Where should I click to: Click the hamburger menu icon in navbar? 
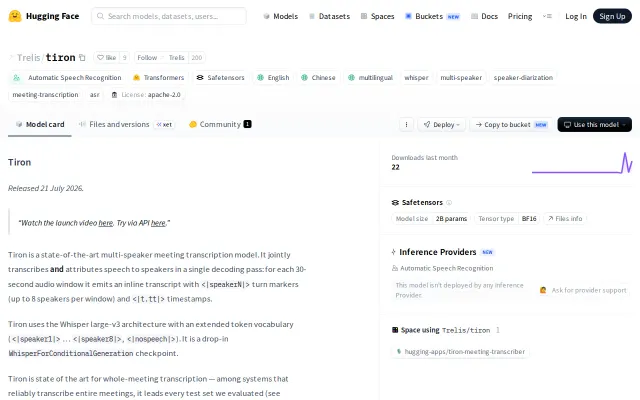547,16
